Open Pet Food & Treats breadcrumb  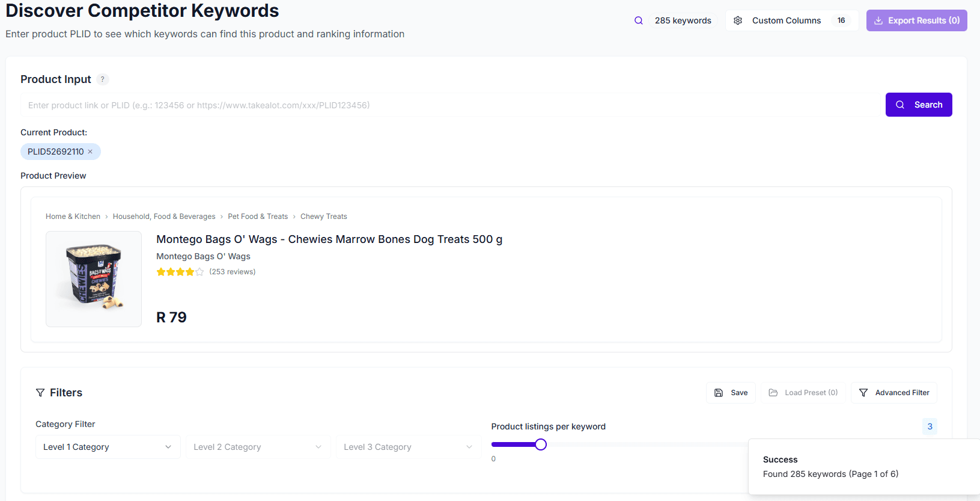coord(258,217)
